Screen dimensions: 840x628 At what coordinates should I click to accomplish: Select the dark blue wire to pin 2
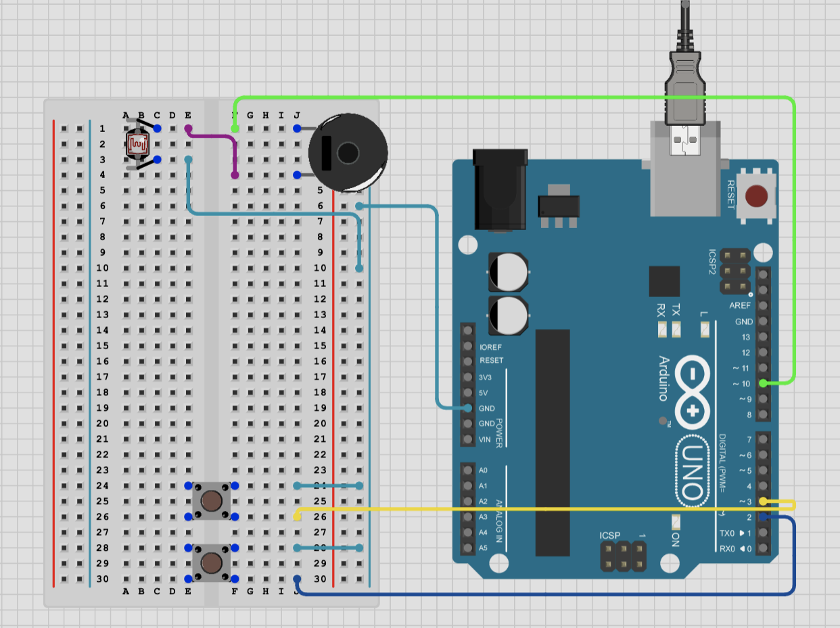(541, 595)
